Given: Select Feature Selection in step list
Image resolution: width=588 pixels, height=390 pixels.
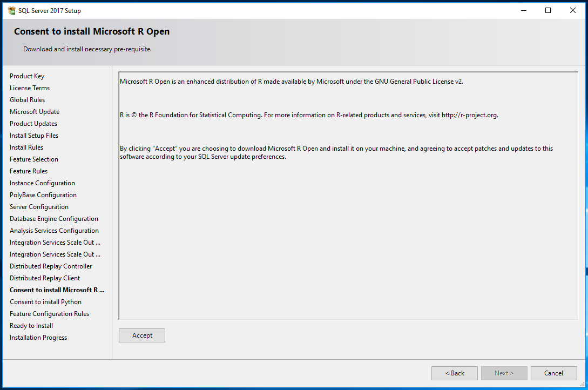Looking at the screenshot, I should tap(34, 159).
